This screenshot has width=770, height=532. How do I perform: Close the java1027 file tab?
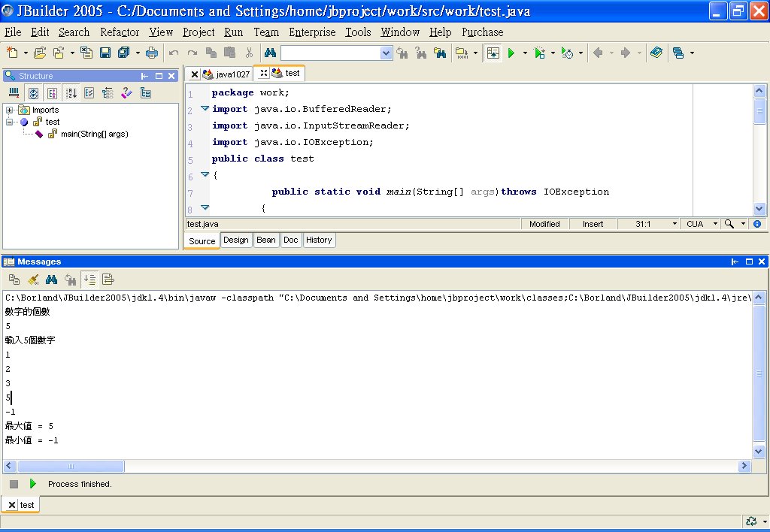tap(195, 74)
